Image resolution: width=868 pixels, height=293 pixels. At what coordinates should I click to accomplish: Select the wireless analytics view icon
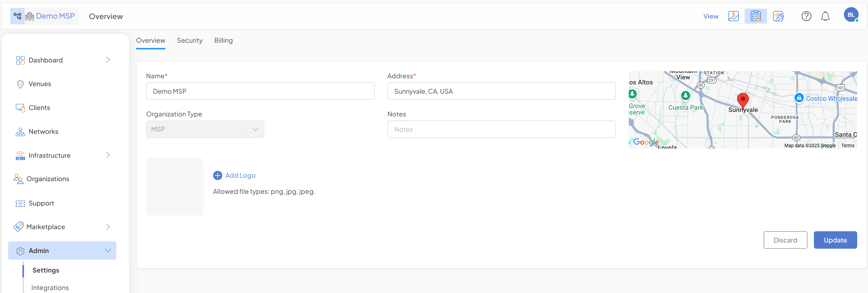pos(778,16)
